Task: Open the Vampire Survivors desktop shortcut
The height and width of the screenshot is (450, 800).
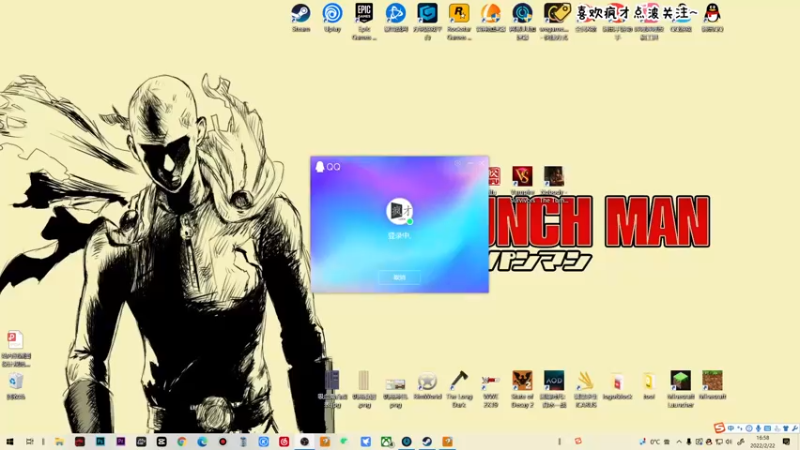Action: click(522, 184)
